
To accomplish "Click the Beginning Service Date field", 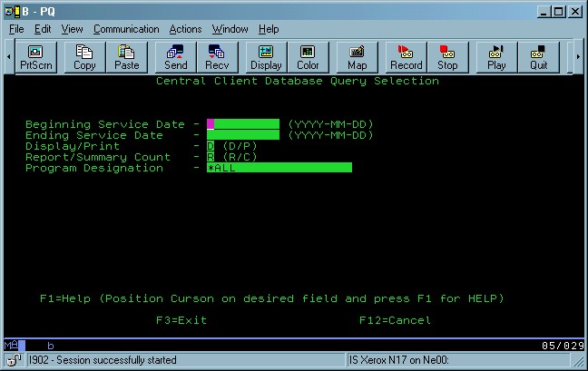I will (243, 124).
